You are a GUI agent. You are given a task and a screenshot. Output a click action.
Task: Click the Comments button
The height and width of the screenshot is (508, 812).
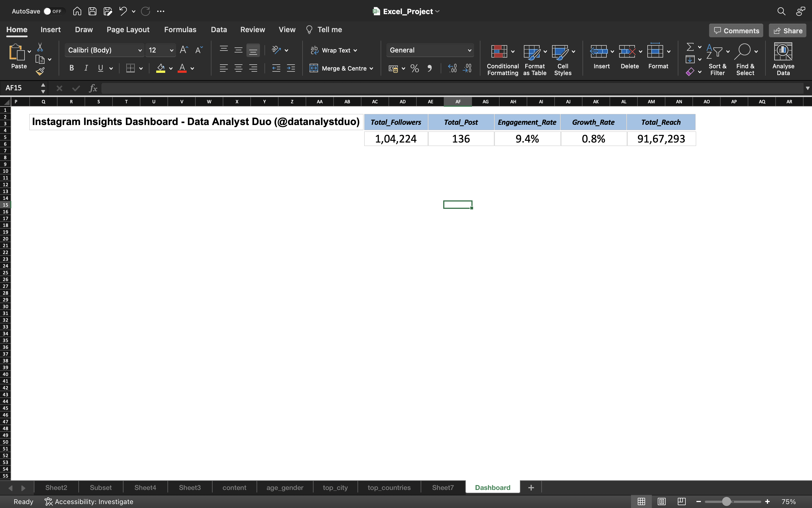tap(736, 30)
